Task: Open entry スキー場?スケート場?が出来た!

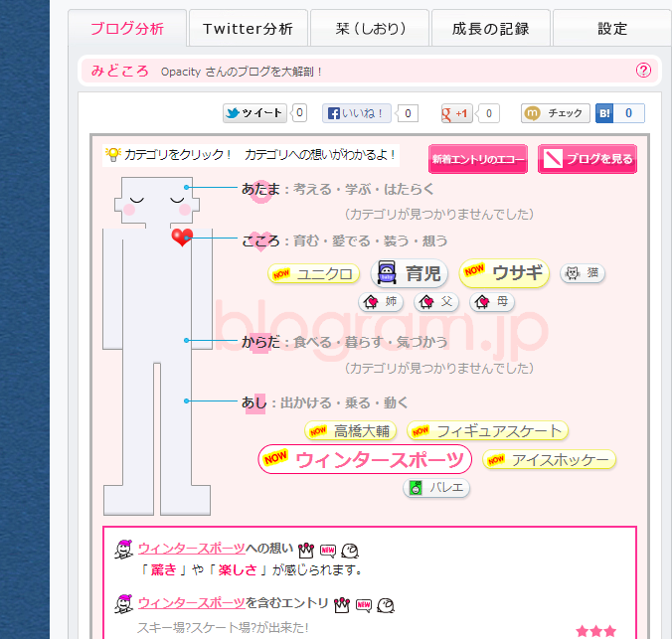Action: pyautogui.click(x=223, y=627)
